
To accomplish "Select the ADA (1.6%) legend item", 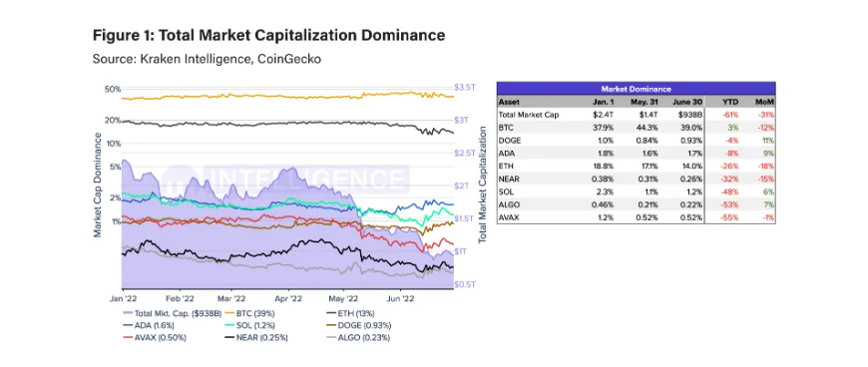I will [149, 325].
